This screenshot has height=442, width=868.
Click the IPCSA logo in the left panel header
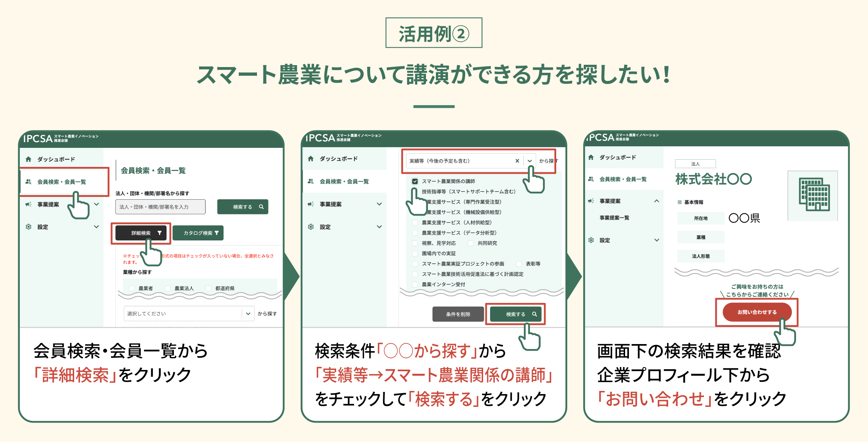(38, 138)
